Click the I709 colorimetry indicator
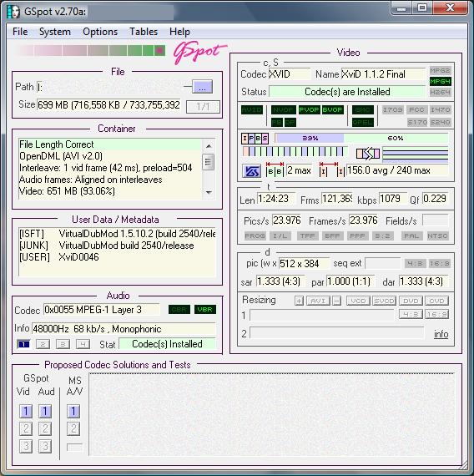This screenshot has height=476, width=474. (x=393, y=109)
